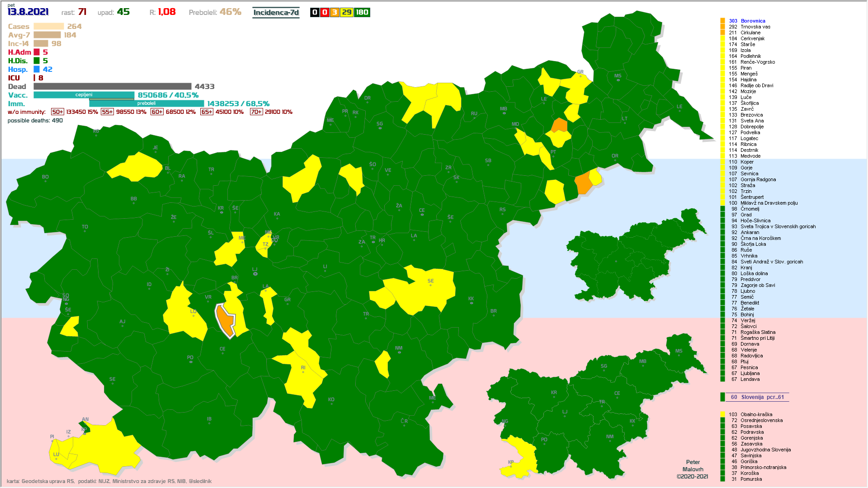This screenshot has height=488, width=868.
Task: Click the orange highlighted Borovnica municipality on map
Action: [x=225, y=320]
